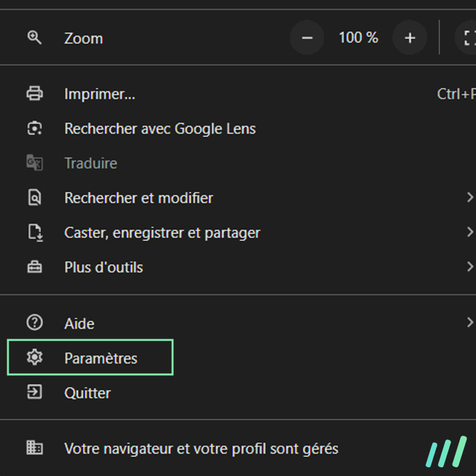Click the Google Lens camera icon

pyautogui.click(x=34, y=128)
